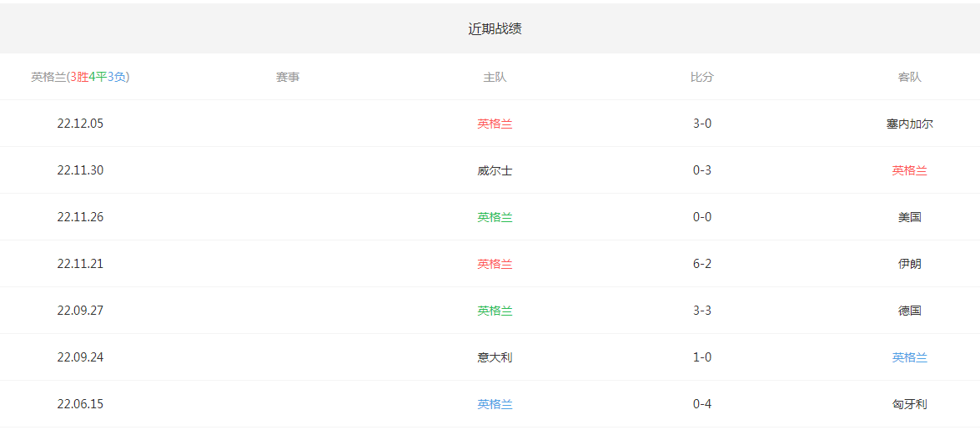Click the 赛事 column header
Image resolution: width=980 pixels, height=435 pixels.
coord(288,77)
